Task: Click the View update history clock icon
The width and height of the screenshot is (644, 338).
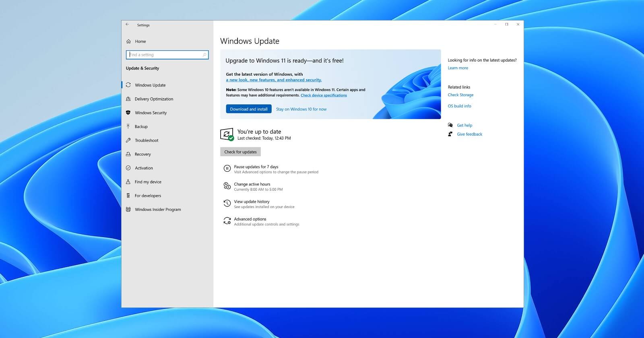Action: point(227,204)
